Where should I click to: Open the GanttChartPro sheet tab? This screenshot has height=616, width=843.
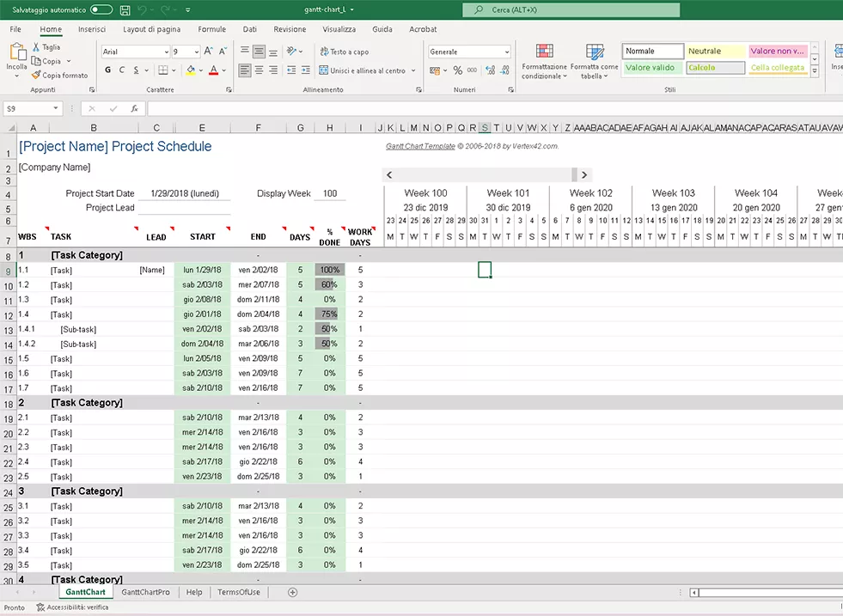click(145, 592)
